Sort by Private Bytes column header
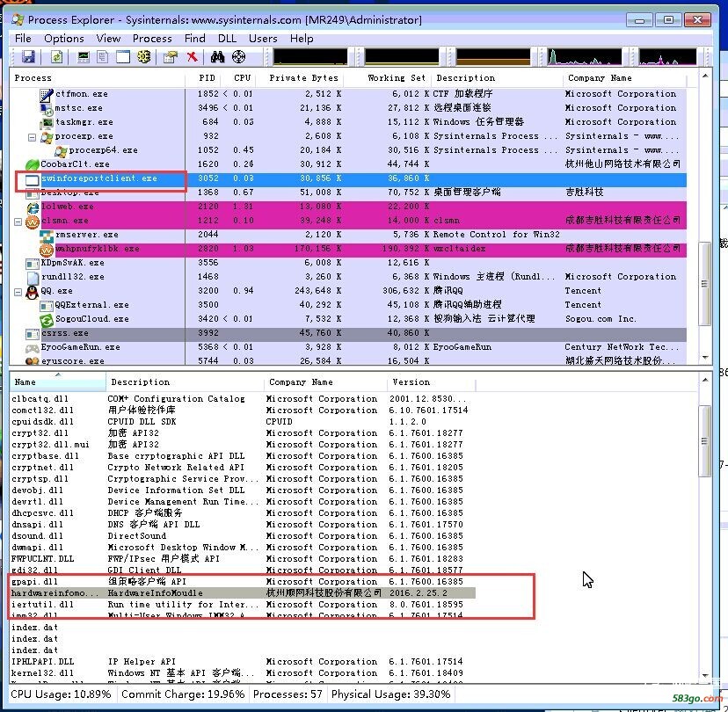The width and height of the screenshot is (728, 712). (301, 78)
